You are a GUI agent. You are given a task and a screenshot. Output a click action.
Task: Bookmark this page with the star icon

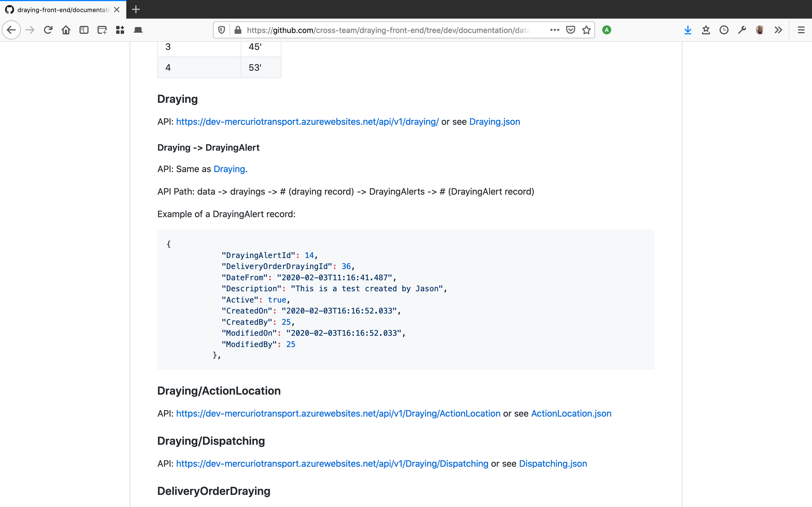tap(586, 30)
